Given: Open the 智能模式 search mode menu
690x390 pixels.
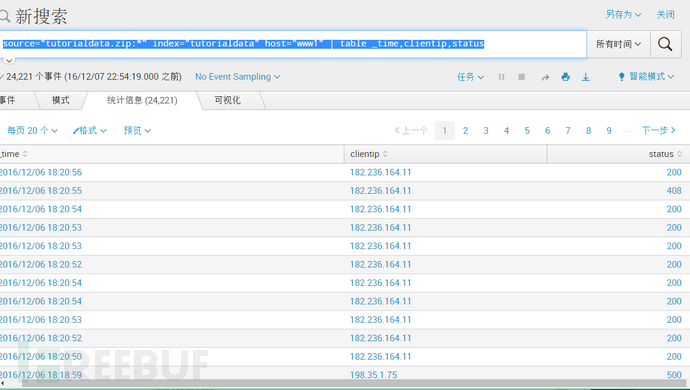Looking at the screenshot, I should tap(646, 77).
